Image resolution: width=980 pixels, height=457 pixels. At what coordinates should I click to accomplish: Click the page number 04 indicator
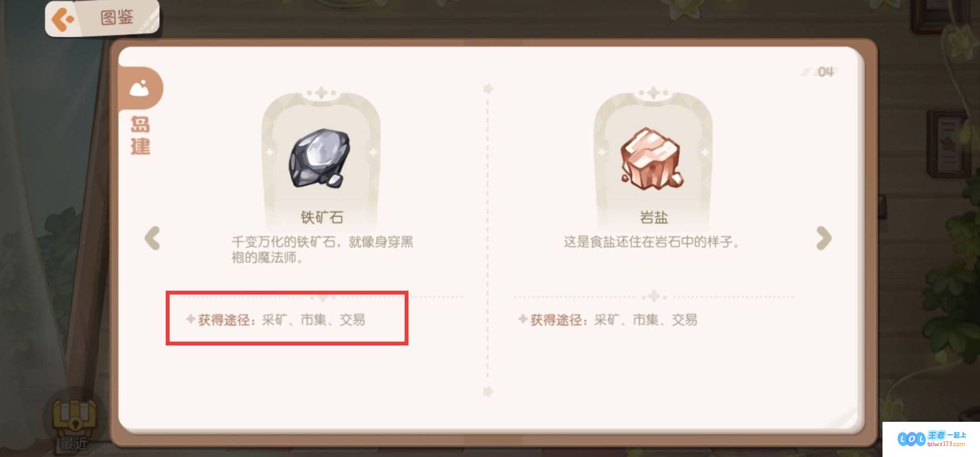pyautogui.click(x=826, y=71)
